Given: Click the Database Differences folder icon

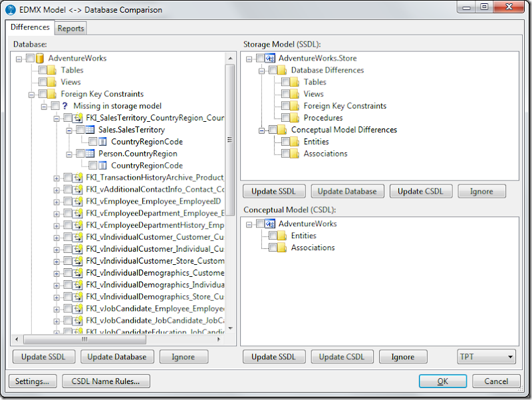Looking at the screenshot, I should point(282,71).
